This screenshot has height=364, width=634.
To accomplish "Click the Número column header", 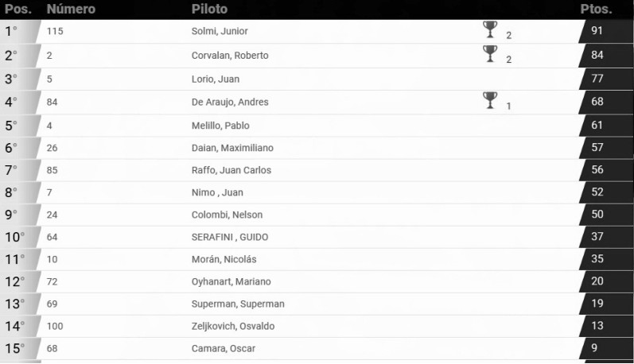I will click(x=71, y=10).
